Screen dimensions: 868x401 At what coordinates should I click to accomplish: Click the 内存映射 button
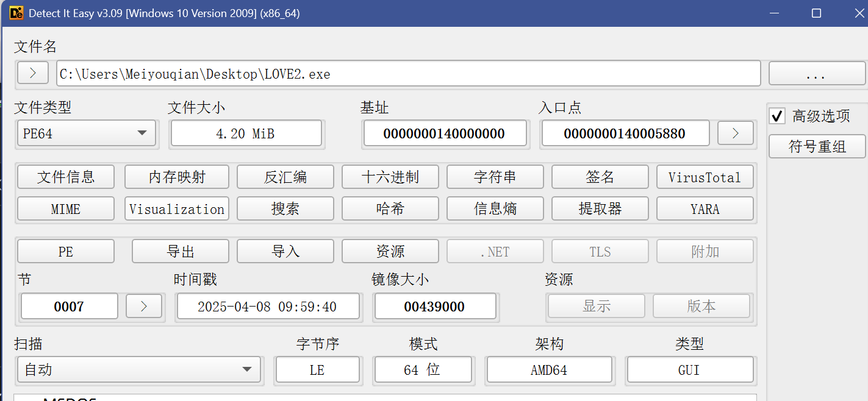pyautogui.click(x=177, y=177)
